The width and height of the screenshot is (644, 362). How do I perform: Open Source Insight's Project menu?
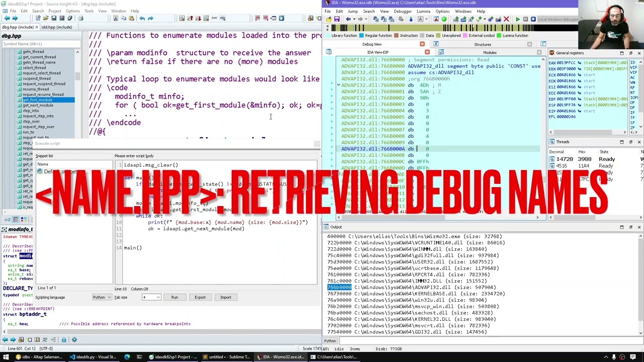[x=55, y=11]
